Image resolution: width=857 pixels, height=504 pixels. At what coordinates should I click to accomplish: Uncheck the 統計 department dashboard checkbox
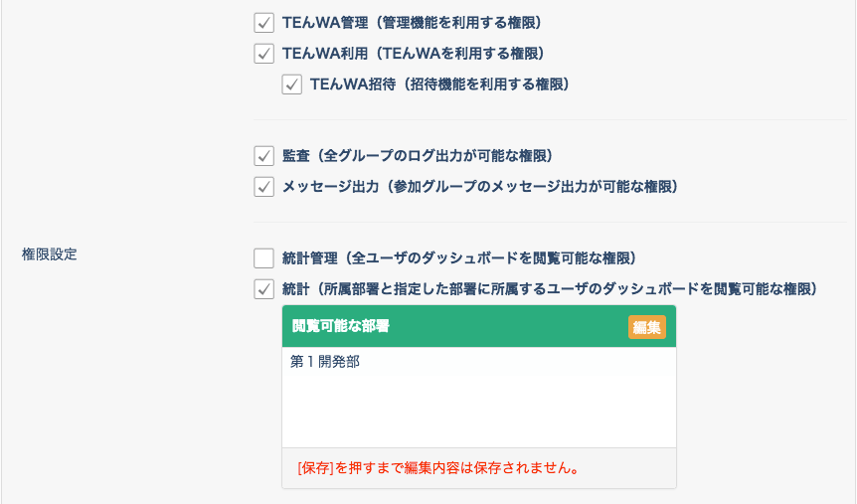(264, 288)
